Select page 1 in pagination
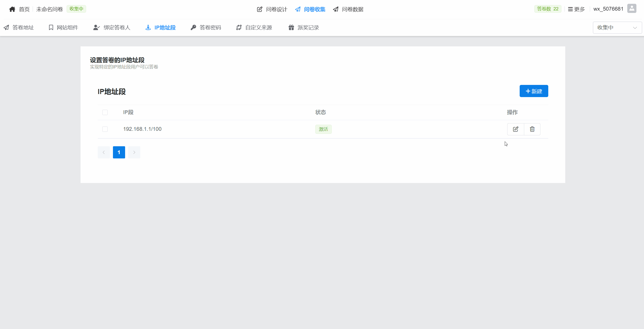This screenshot has height=329, width=644. click(x=119, y=152)
